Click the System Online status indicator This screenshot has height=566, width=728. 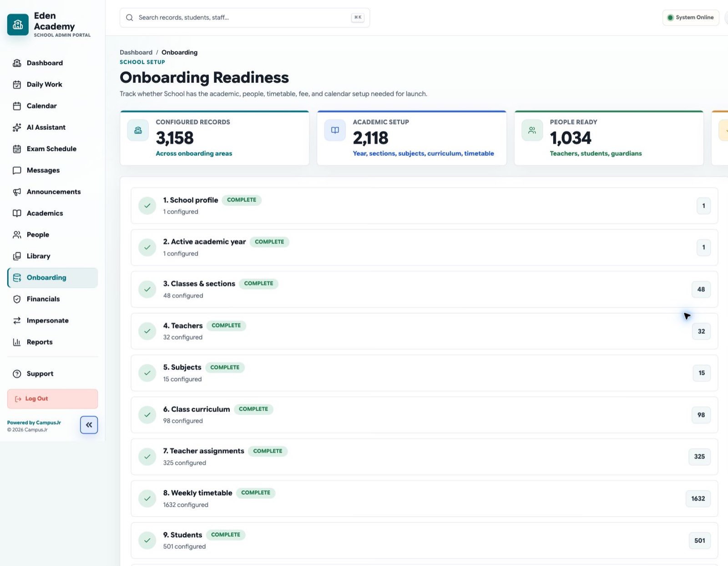691,18
